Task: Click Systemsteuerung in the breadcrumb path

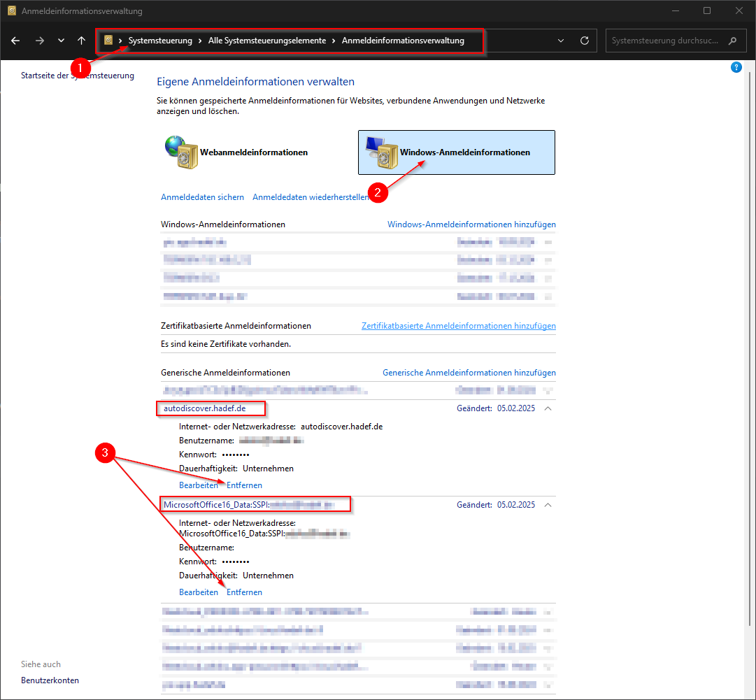Action: pos(160,41)
